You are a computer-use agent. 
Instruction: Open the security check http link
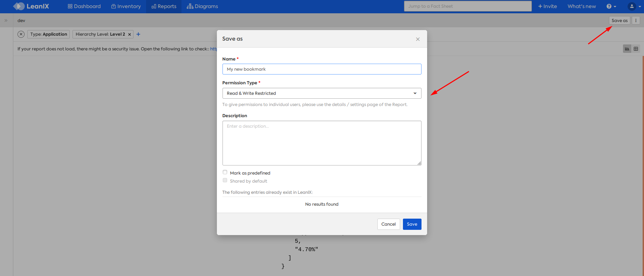point(213,49)
